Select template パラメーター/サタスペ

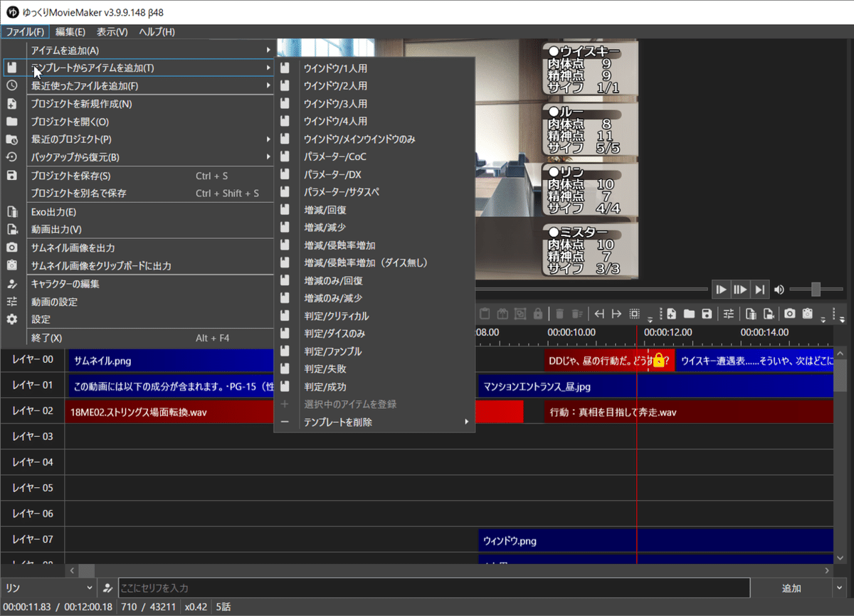pyautogui.click(x=374, y=192)
